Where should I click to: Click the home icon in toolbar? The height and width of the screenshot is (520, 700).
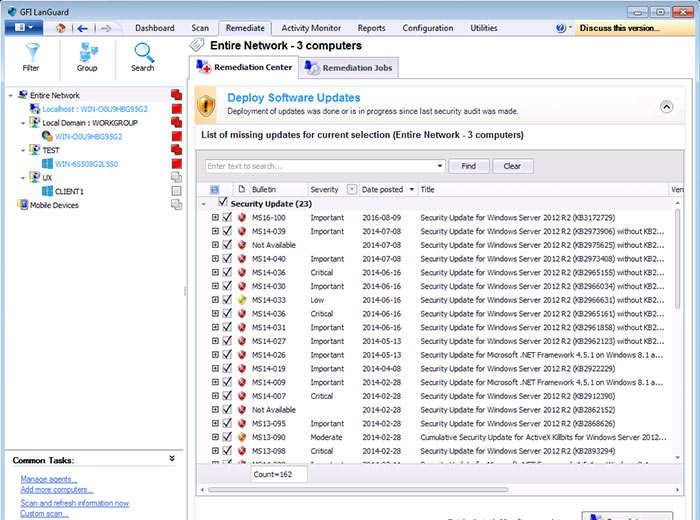pyautogui.click(x=60, y=28)
